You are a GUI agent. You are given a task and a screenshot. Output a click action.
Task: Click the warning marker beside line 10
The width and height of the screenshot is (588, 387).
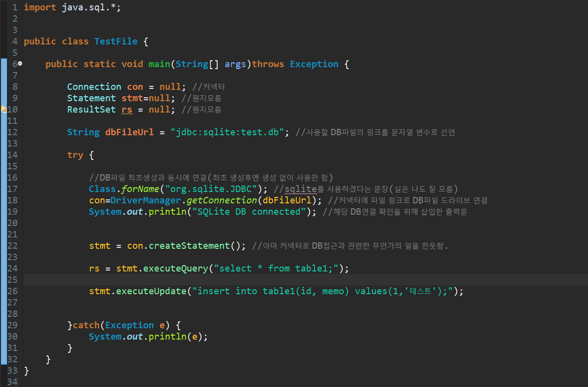click(x=3, y=109)
